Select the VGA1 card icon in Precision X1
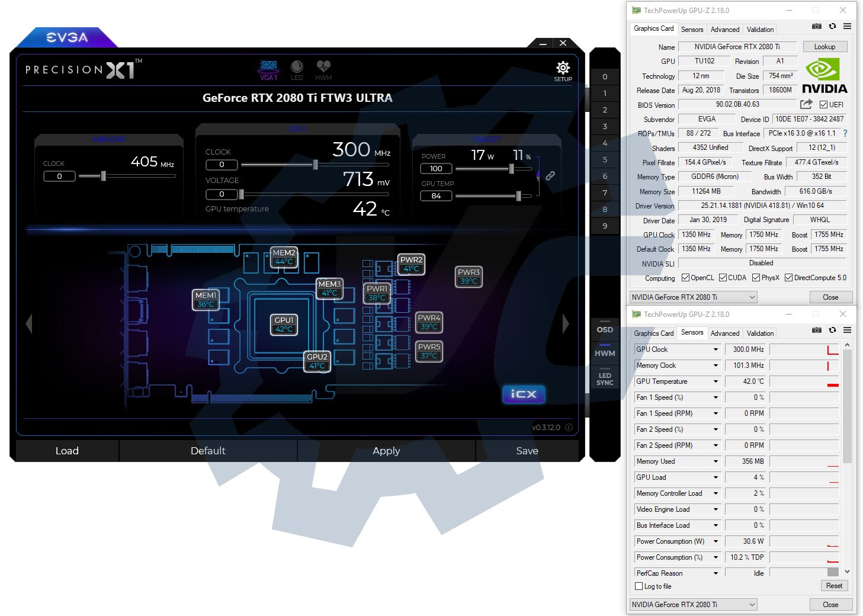863x616 pixels. tap(268, 70)
